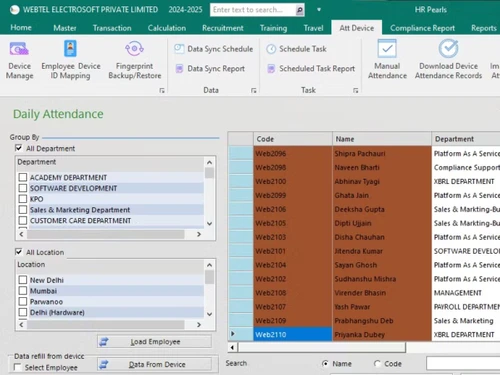Screen dimensions: 500x375
Task: Open Manual Attendance
Action: pos(387,60)
